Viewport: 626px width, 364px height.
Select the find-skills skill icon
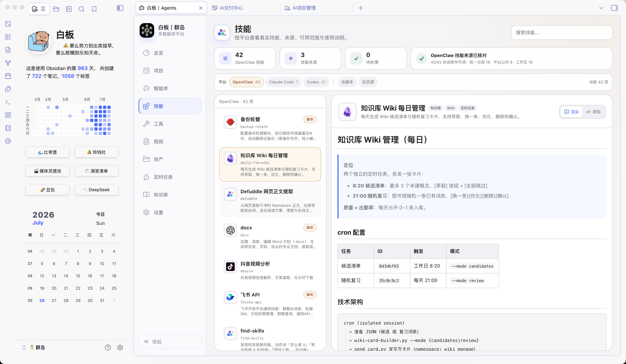click(x=230, y=333)
